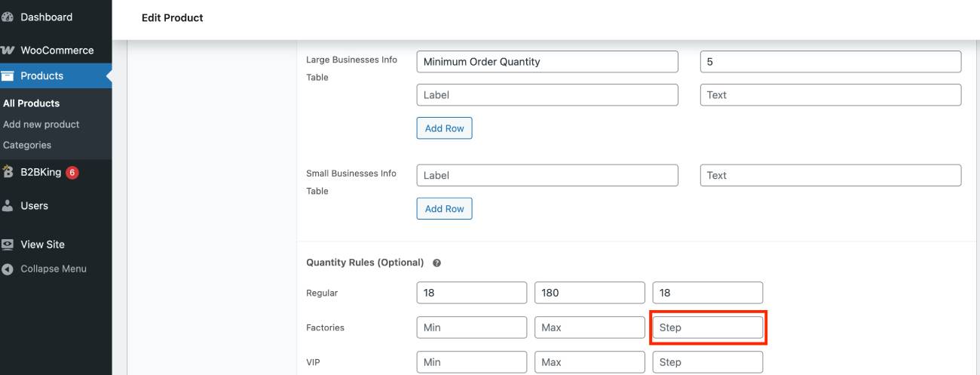Viewport: 980px width, 375px height.
Task: Add Row to Large Businesses Info Table
Action: click(444, 128)
